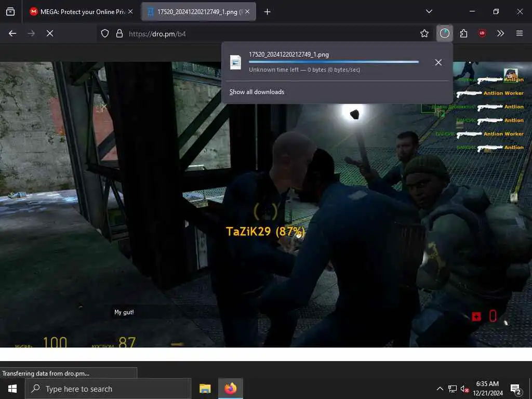The width and height of the screenshot is (532, 399).
Task: Open the clock showing 6:35 AM
Action: [x=487, y=389]
